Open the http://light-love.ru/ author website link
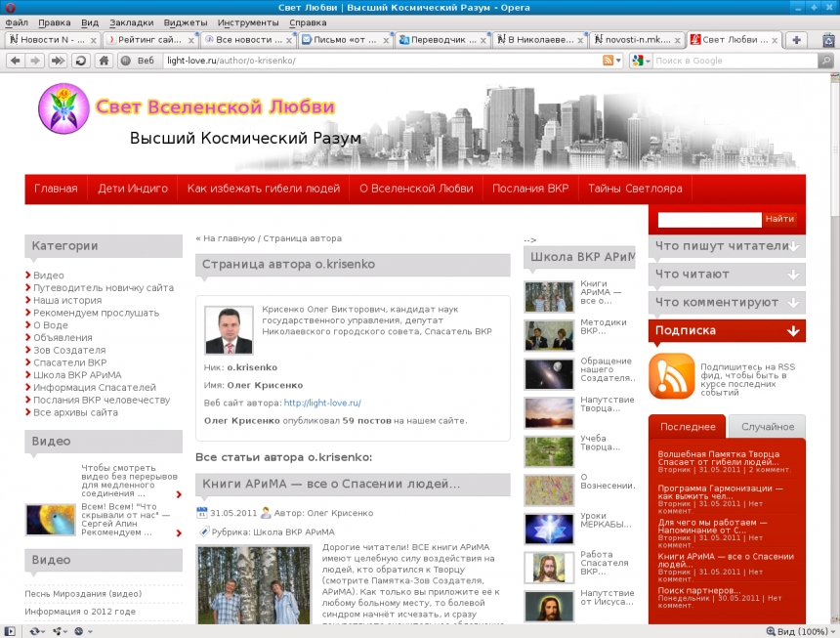 pos(322,403)
